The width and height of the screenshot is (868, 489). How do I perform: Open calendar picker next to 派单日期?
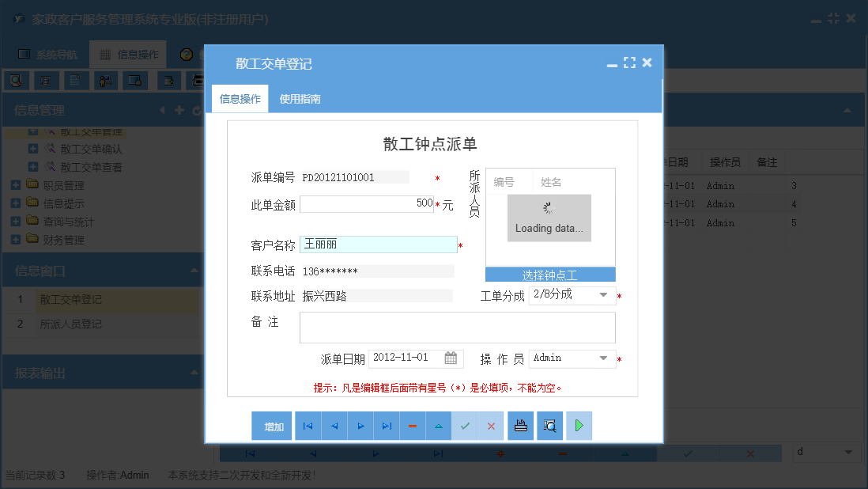[450, 358]
